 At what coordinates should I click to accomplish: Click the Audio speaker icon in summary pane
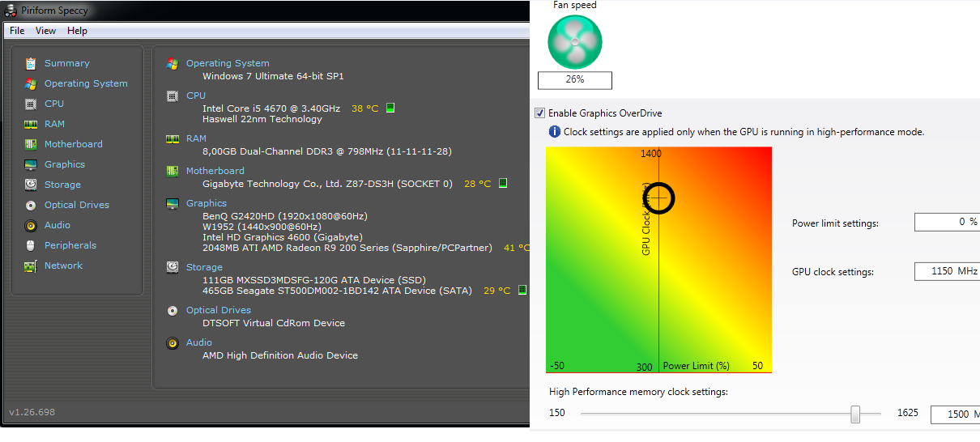[173, 342]
